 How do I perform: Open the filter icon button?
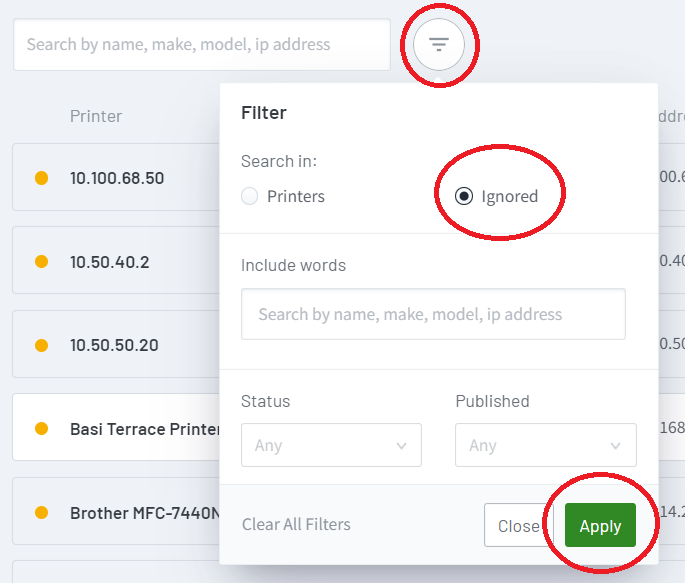click(439, 45)
